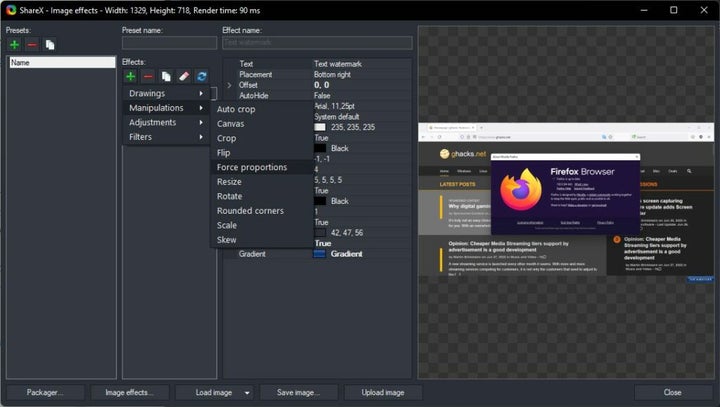
Task: Choose Rounded corners manipulation
Action: point(250,211)
